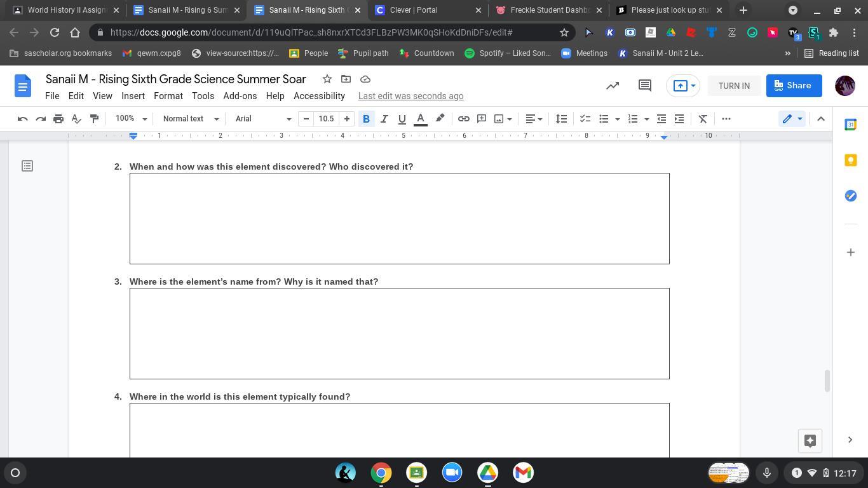
Task: Insert a bulleted list
Action: tap(604, 119)
